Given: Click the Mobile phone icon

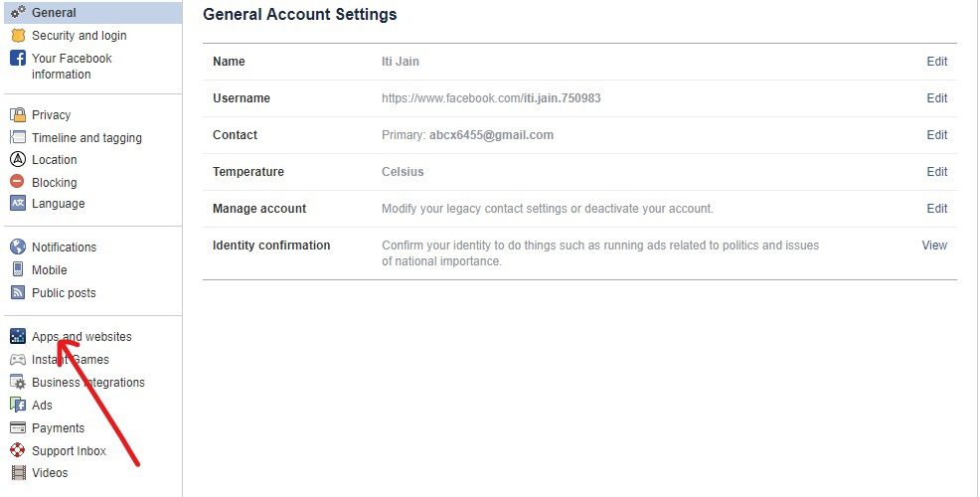Looking at the screenshot, I should pos(18,269).
